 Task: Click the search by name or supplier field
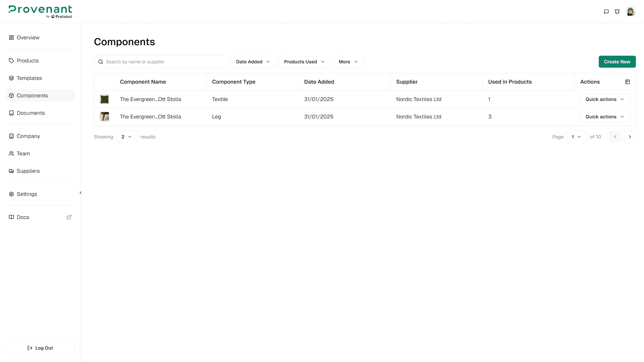[161, 62]
